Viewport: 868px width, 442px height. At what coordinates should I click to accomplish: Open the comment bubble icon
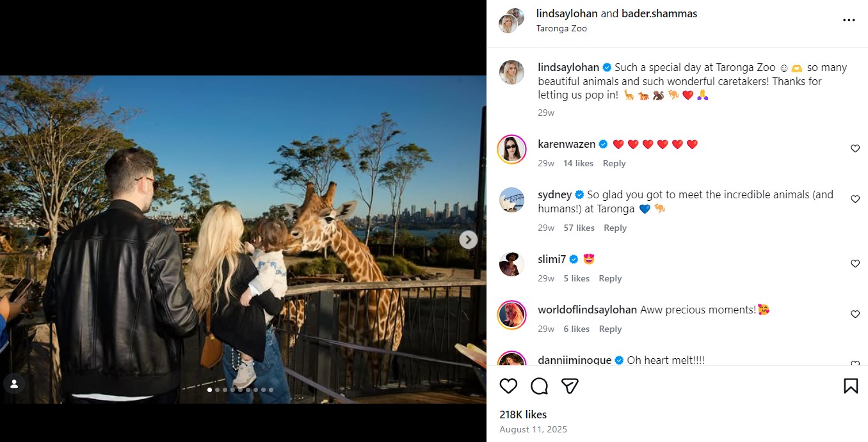[539, 386]
